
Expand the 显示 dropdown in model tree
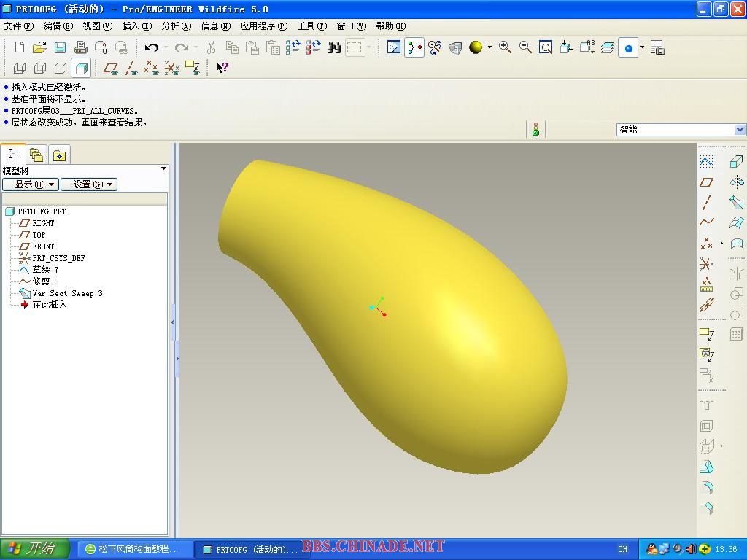[30, 184]
